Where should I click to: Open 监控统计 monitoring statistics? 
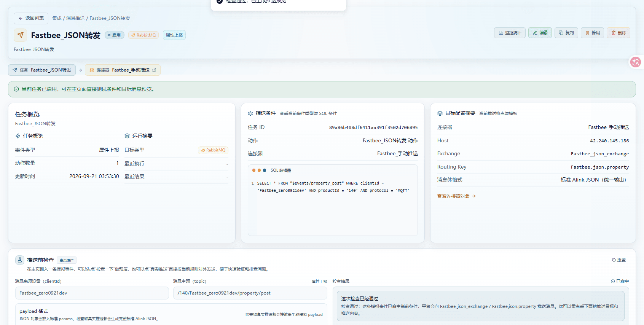[x=510, y=33]
